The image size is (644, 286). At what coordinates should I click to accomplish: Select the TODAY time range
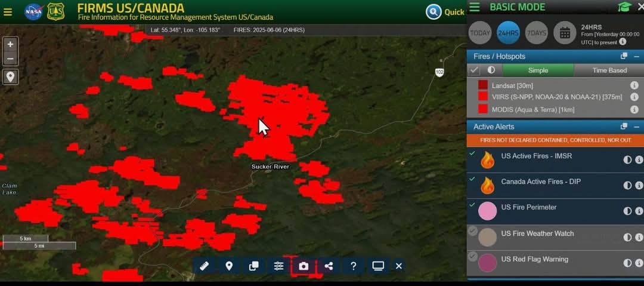click(x=479, y=33)
